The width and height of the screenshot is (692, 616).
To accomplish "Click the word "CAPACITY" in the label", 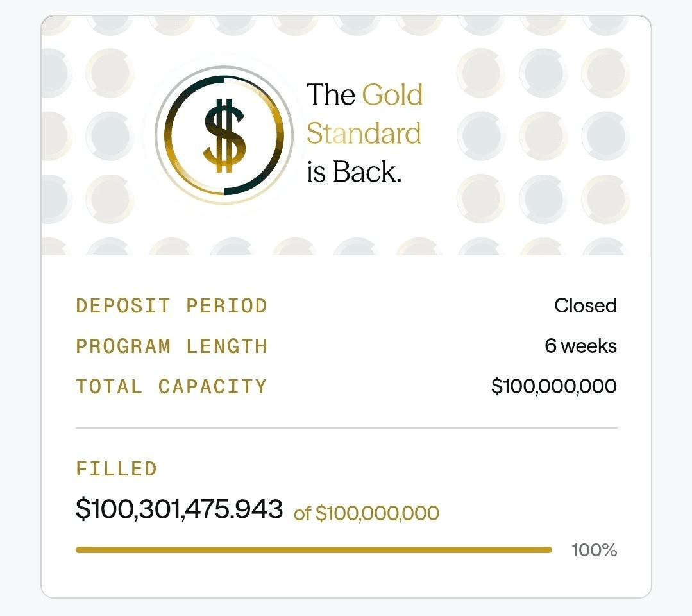I will [x=212, y=387].
